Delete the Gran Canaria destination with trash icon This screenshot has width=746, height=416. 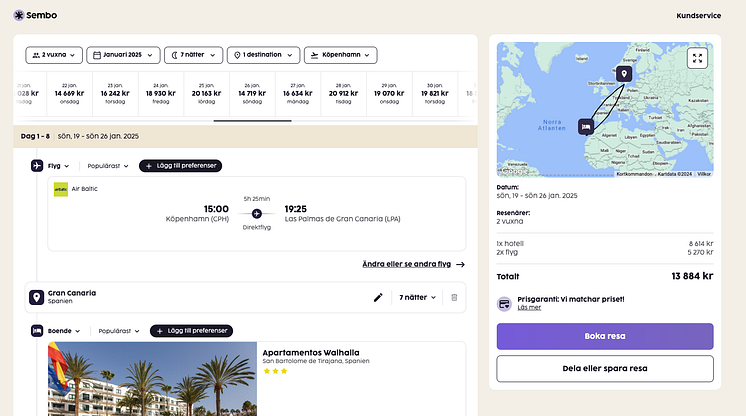point(454,297)
